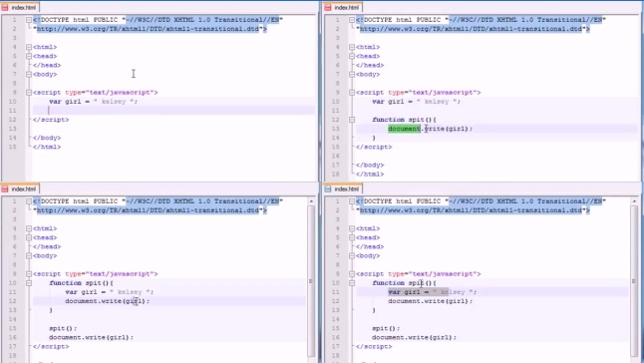Click spit(); on line 15, bottom-right pane
The height and width of the screenshot is (363, 644).
click(386, 328)
